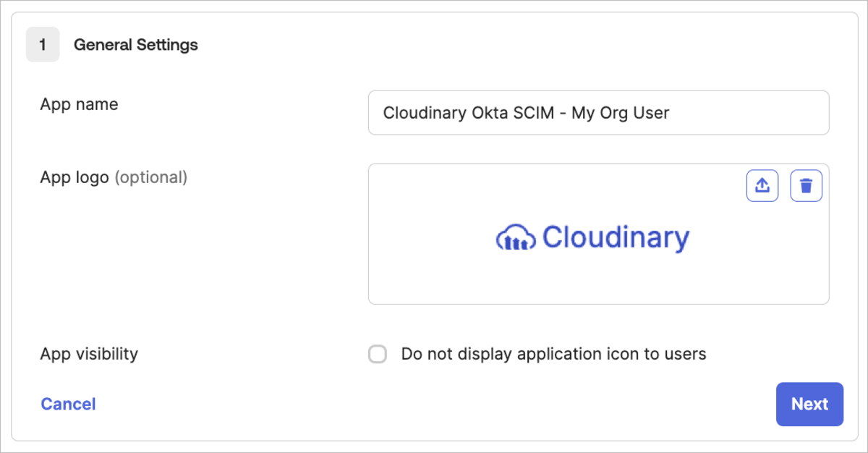Delete the app logo with trash icon
The width and height of the screenshot is (868, 453).
(807, 186)
